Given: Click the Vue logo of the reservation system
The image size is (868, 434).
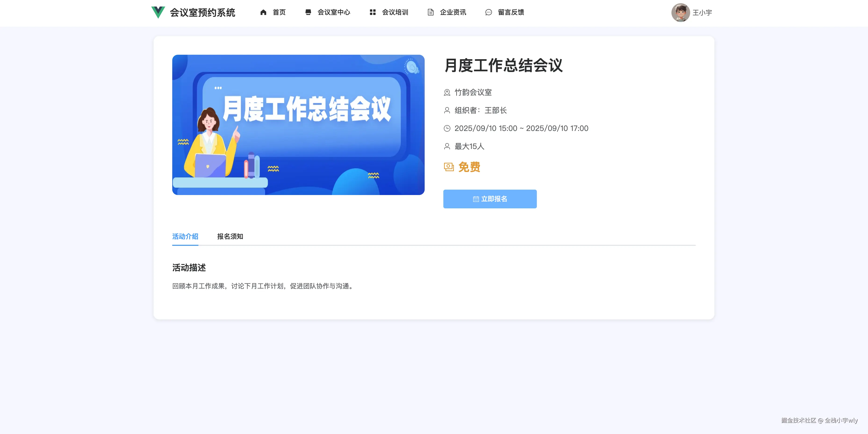Looking at the screenshot, I should (158, 13).
